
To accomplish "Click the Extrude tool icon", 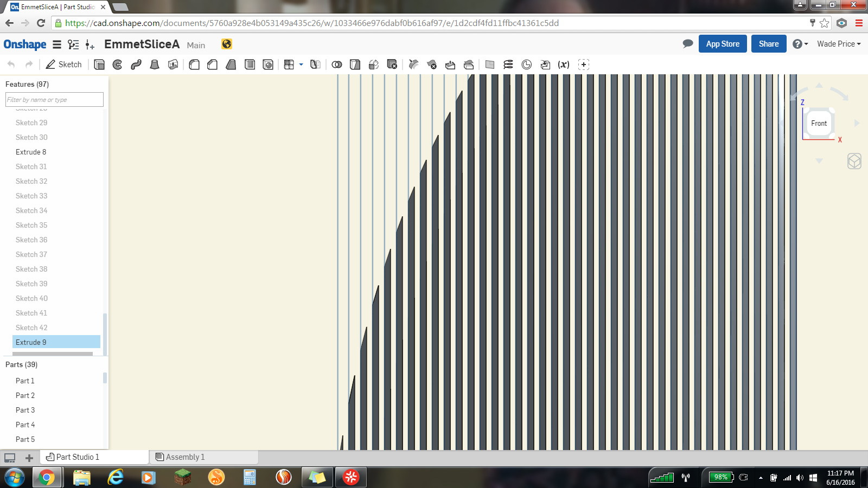I will 99,65.
